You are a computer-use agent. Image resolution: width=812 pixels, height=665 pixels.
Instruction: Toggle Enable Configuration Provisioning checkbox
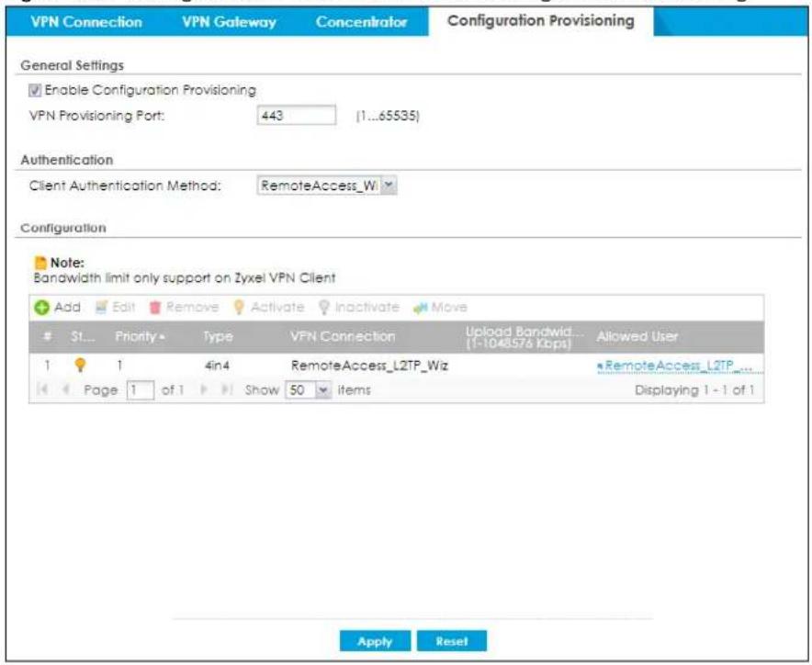click(35, 91)
